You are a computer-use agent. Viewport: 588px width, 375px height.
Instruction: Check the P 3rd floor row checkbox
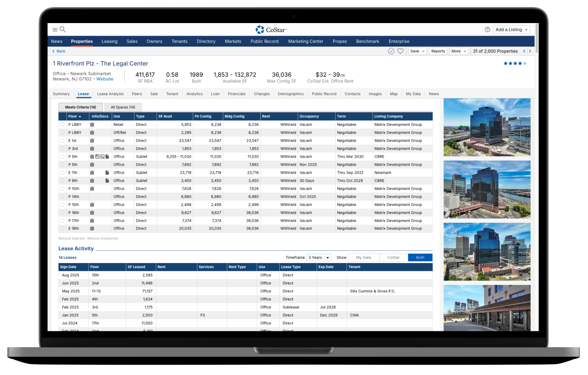point(62,148)
